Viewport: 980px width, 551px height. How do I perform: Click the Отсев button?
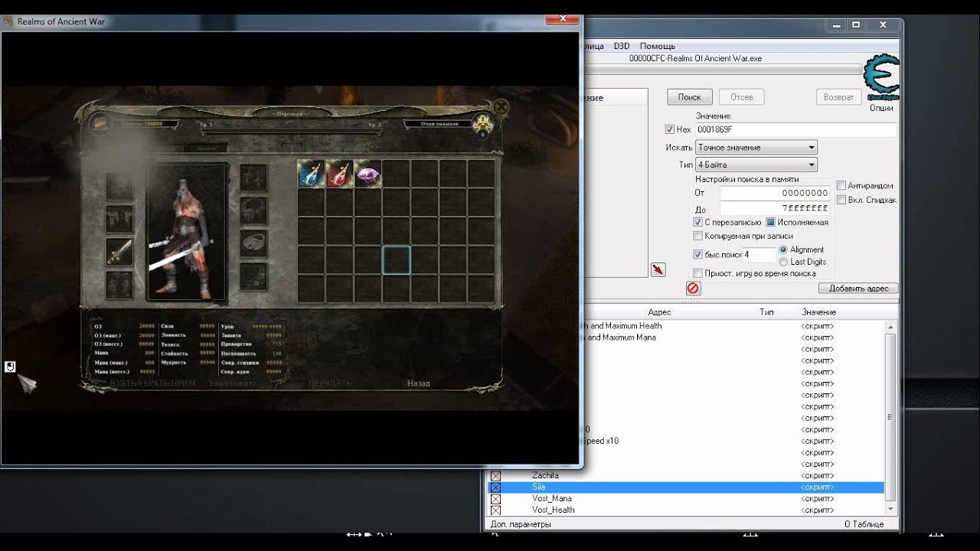click(741, 97)
